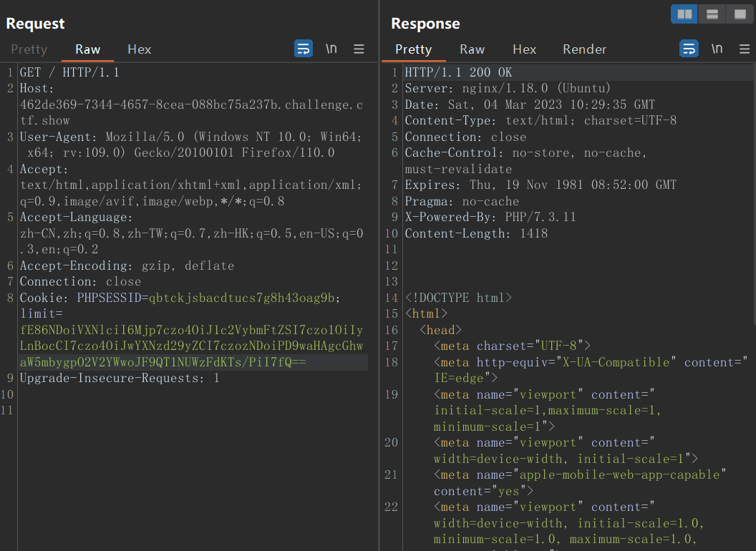This screenshot has height=551, width=756.
Task: Click the Upgrade-Insecure-Requests header
Action: click(120, 378)
